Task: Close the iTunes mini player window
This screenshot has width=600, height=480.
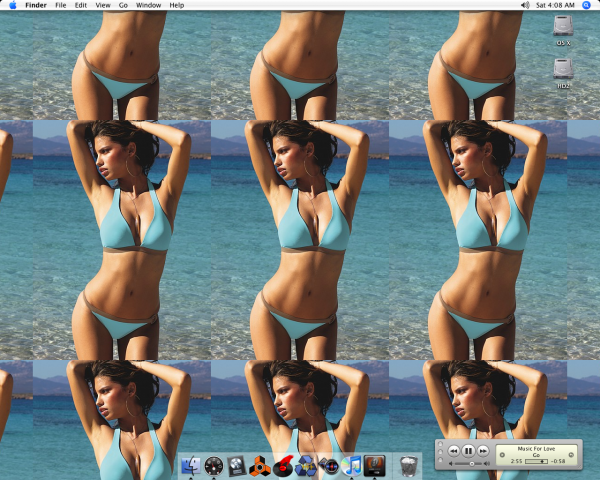Action: [440, 444]
